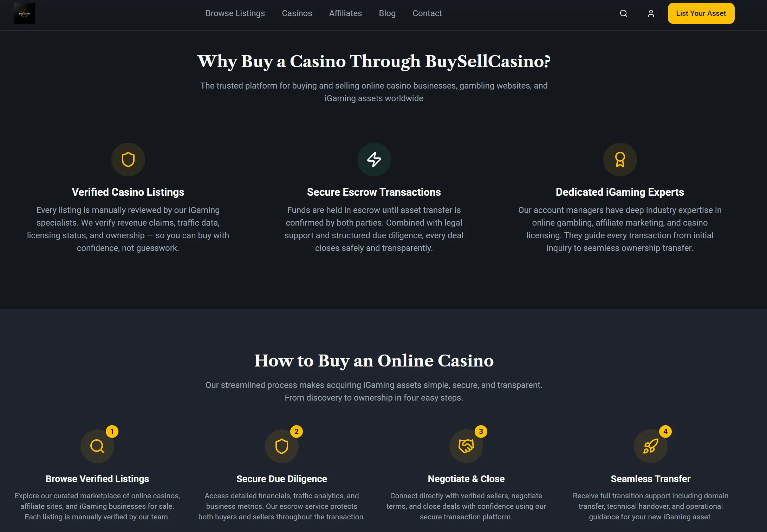Screen dimensions: 767x532
Task: Click the BuySellCasino logo
Action: [24, 13]
